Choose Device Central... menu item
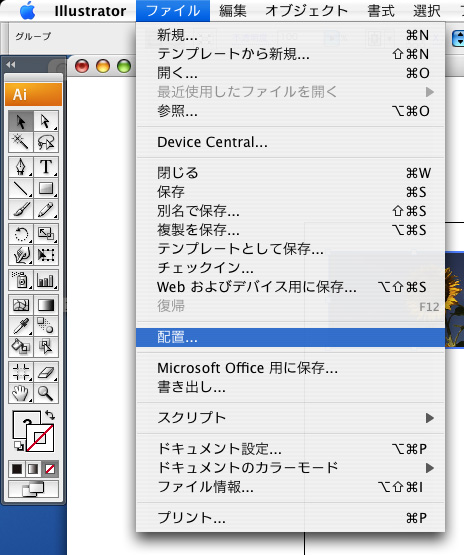464x555 pixels. coord(291,142)
